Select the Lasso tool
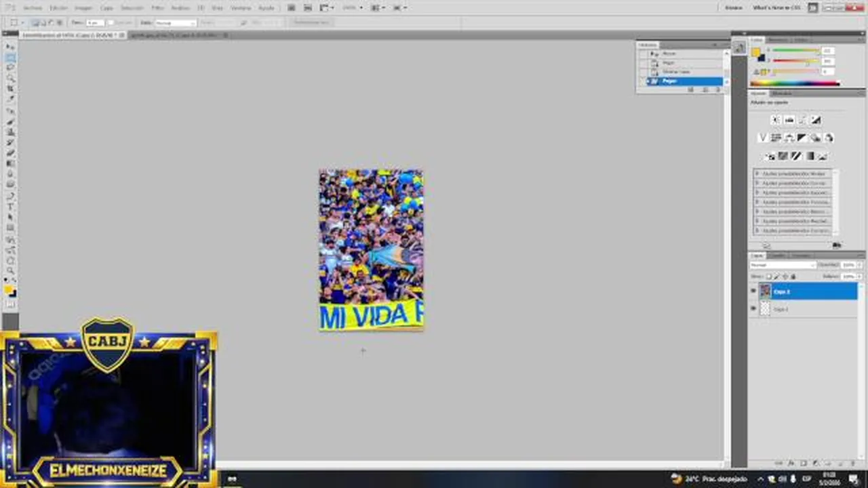This screenshot has width=868, height=488. (x=10, y=68)
